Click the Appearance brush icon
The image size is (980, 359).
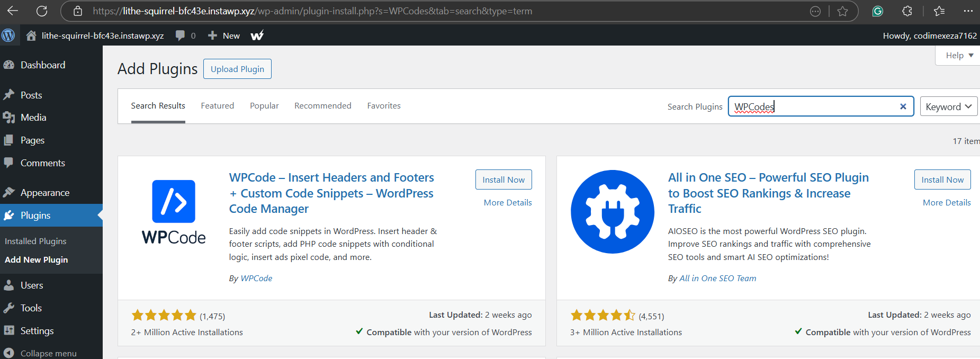click(x=9, y=192)
